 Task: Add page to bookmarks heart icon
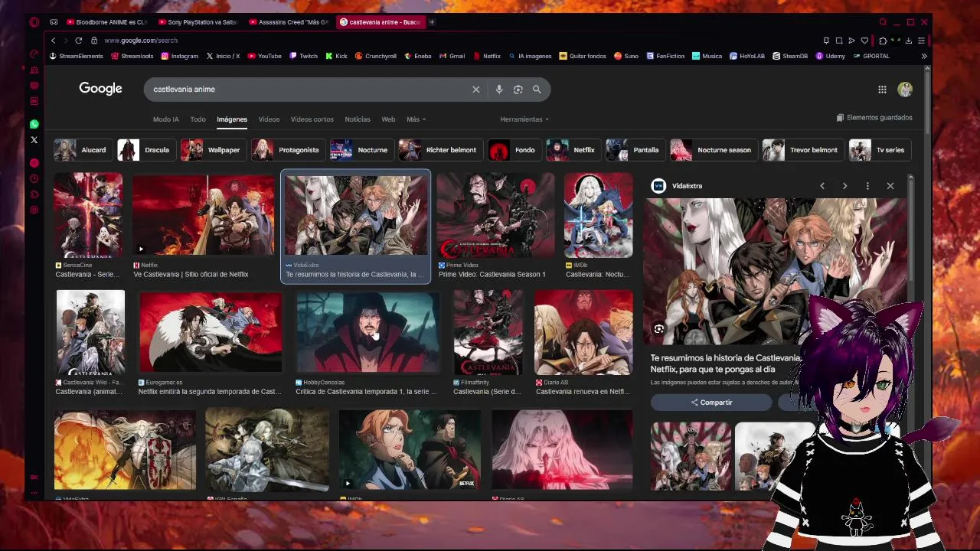[x=864, y=41]
